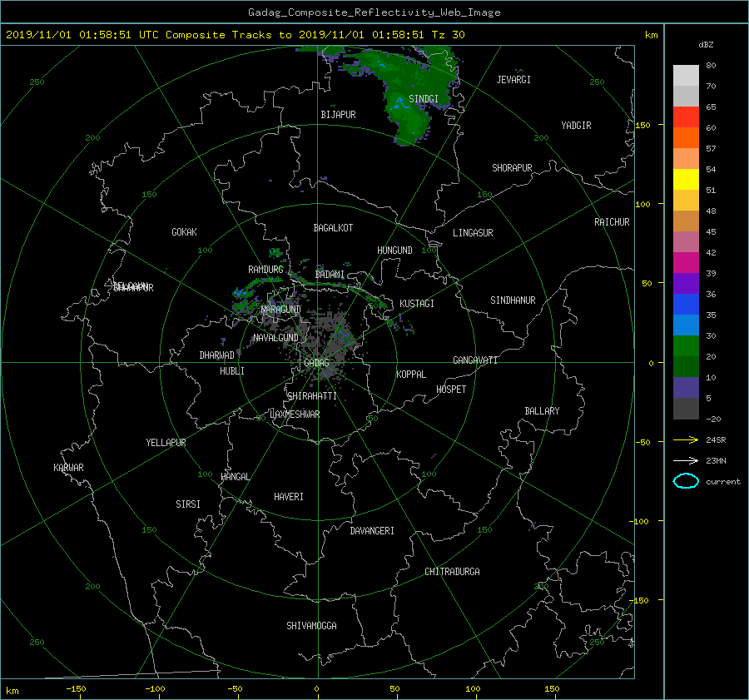Click the blue 35 dBZ color swatch
This screenshot has width=749, height=700.
coord(686,305)
